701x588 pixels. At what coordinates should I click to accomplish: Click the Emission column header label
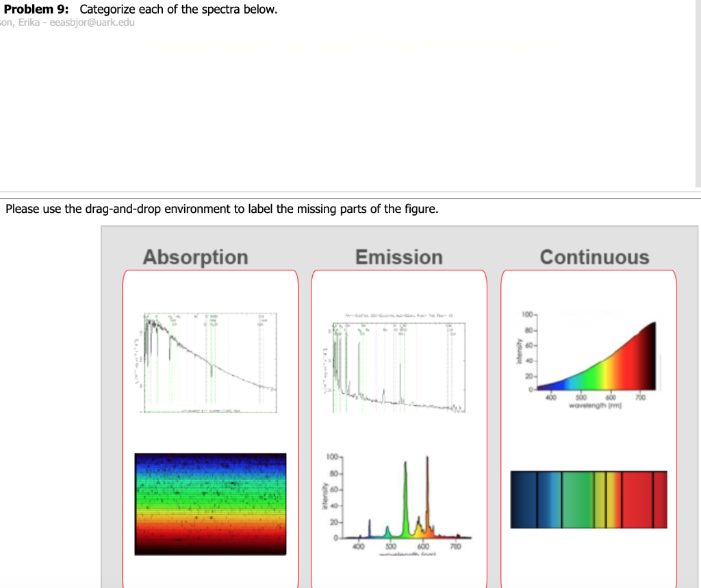(399, 257)
